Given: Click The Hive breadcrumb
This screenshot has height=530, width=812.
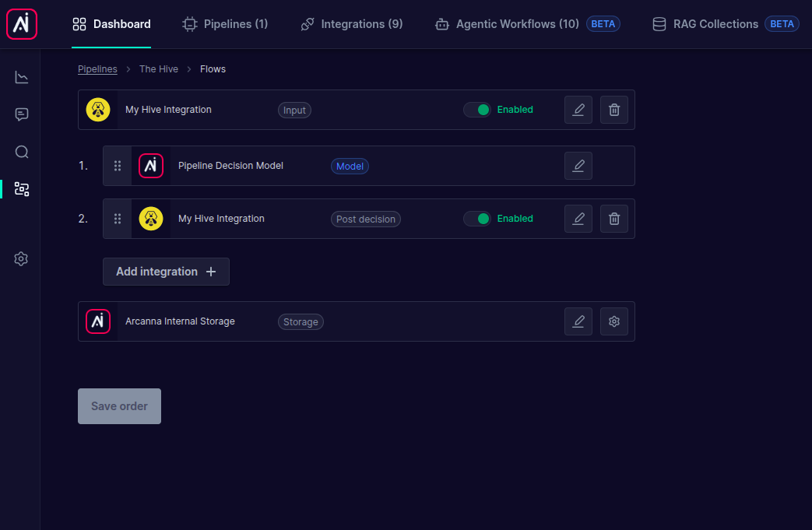Looking at the screenshot, I should pyautogui.click(x=159, y=68).
